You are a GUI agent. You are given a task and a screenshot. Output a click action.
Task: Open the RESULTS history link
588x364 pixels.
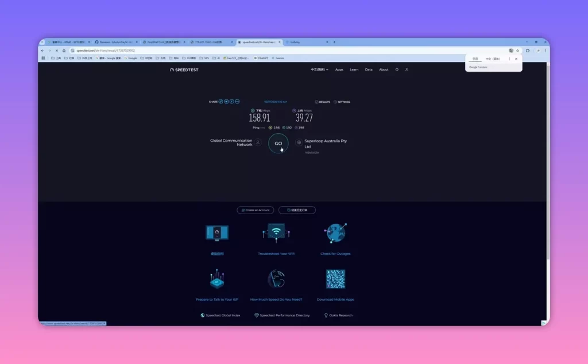[323, 102]
